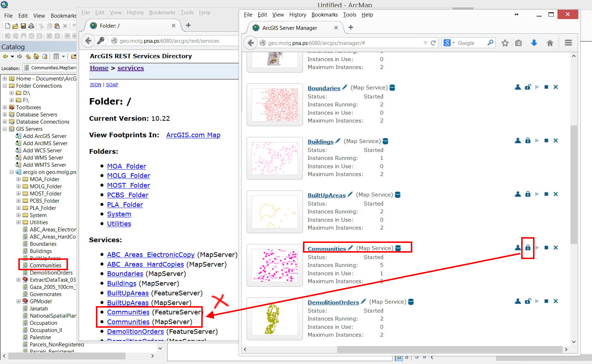
Task: Click ArcMap Save toolbar icon
Action: coord(23,26)
